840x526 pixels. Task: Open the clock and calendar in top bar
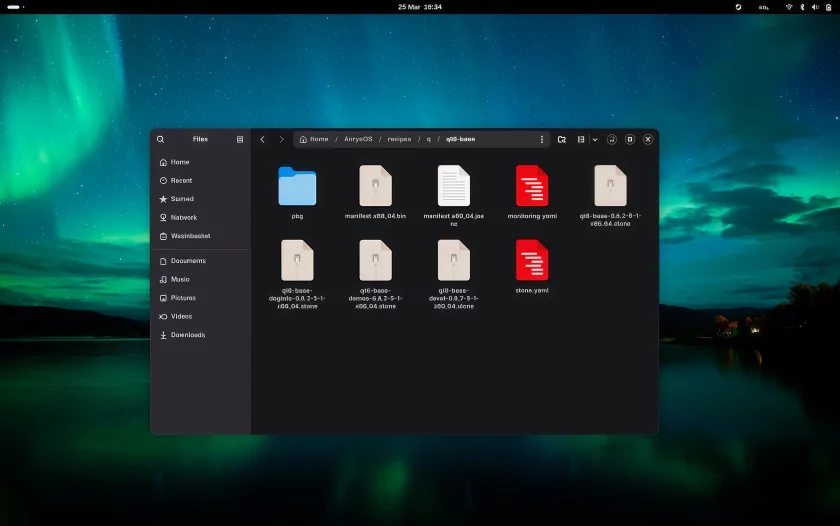tap(419, 7)
